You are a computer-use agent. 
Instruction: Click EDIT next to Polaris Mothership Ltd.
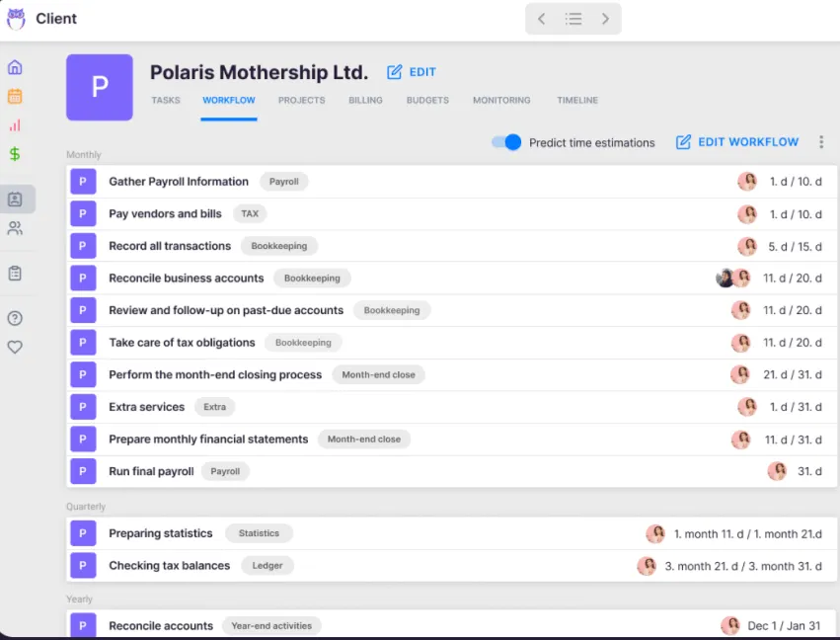(412, 72)
